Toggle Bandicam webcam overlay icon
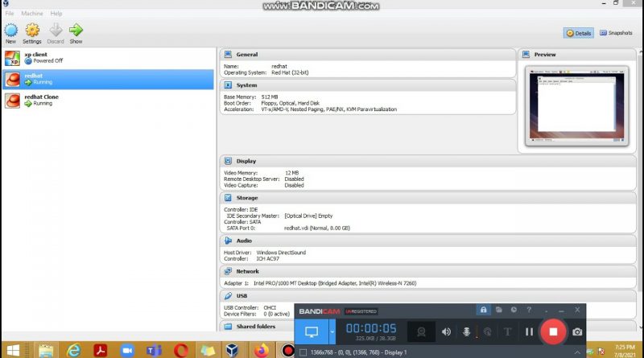The width and height of the screenshot is (644, 358). click(x=421, y=331)
